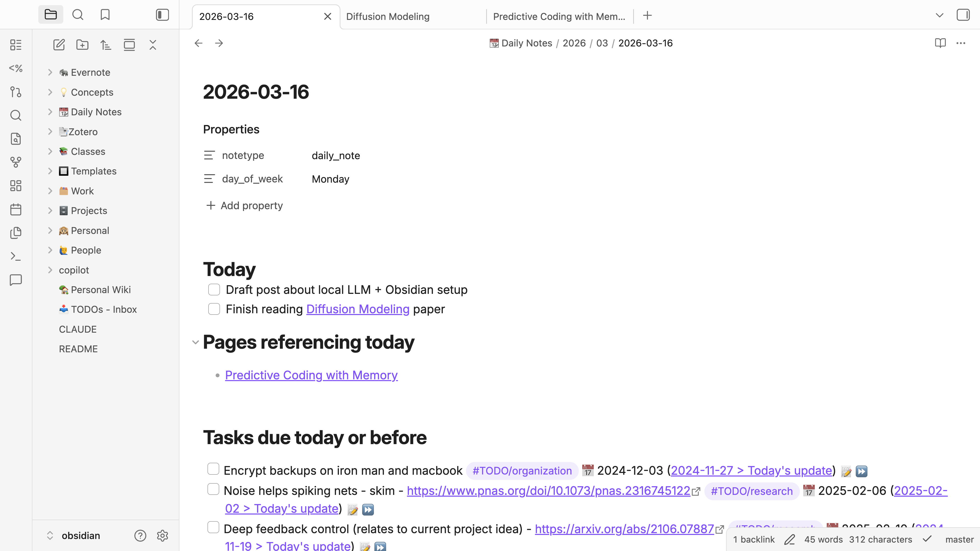Switch to the Diffusion Modeling tab
Image resolution: width=980 pixels, height=551 pixels.
pyautogui.click(x=388, y=16)
